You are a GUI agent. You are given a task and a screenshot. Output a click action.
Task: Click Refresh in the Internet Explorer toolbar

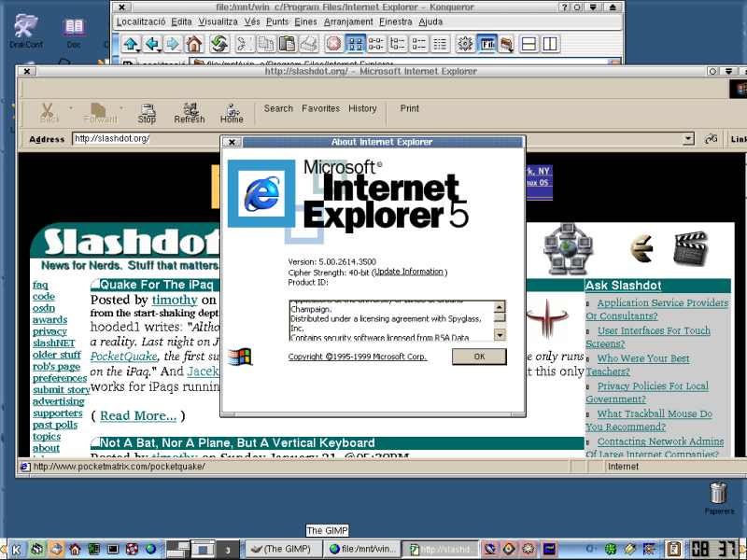[190, 114]
